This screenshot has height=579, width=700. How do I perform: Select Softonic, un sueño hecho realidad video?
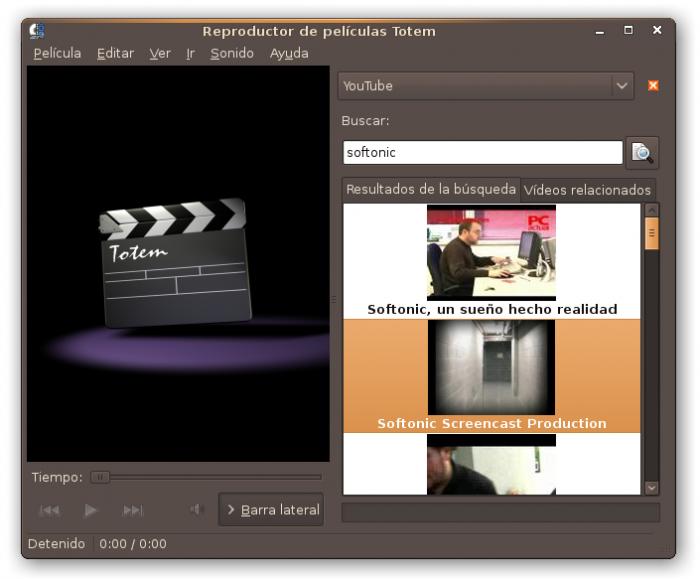coord(491,260)
